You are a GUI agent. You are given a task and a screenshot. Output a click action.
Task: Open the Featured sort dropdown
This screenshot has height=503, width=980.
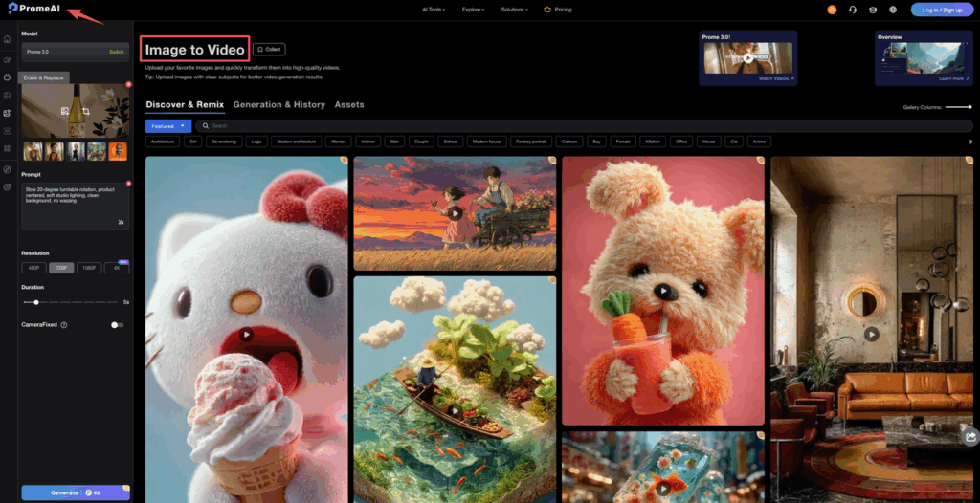168,126
